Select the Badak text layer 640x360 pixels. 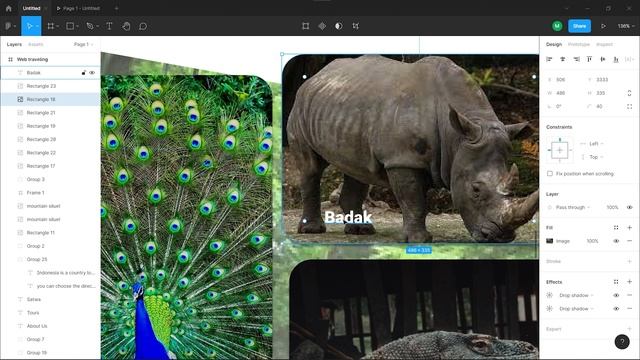[x=33, y=73]
